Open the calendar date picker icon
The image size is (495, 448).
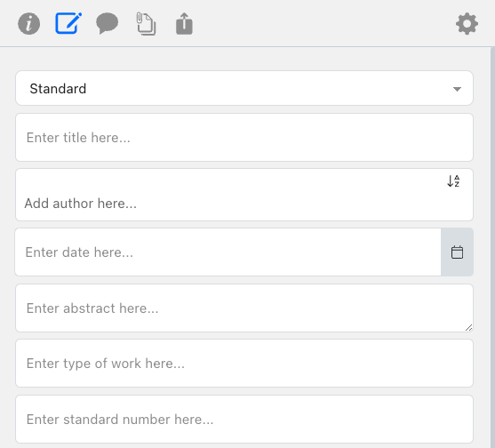(x=457, y=252)
